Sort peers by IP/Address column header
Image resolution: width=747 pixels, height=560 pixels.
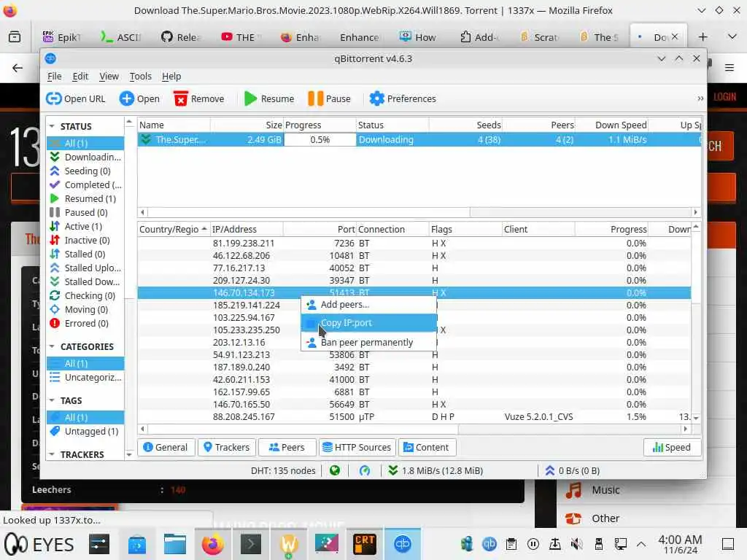click(x=247, y=230)
